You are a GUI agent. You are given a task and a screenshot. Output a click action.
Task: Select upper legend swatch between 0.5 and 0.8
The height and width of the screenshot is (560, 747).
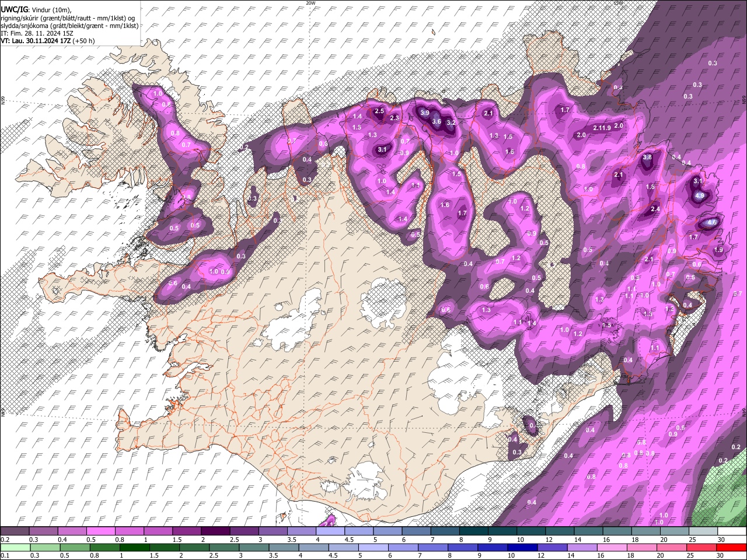click(x=100, y=531)
